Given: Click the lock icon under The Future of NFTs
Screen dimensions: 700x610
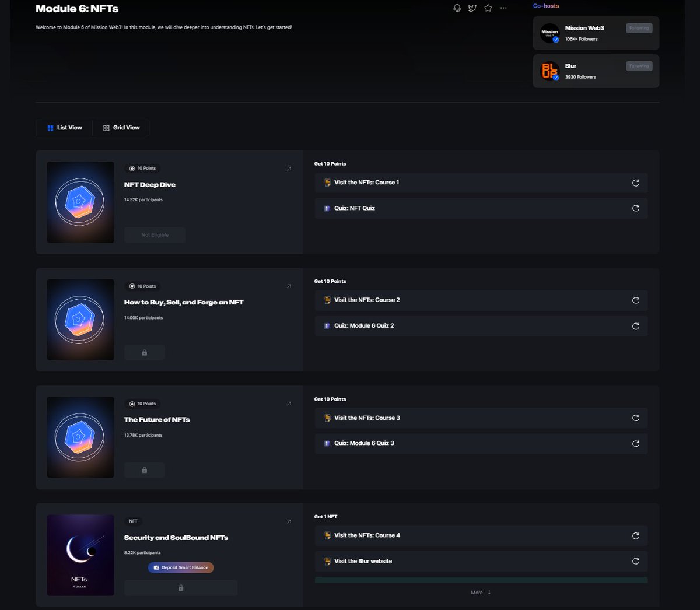Looking at the screenshot, I should pyautogui.click(x=144, y=470).
